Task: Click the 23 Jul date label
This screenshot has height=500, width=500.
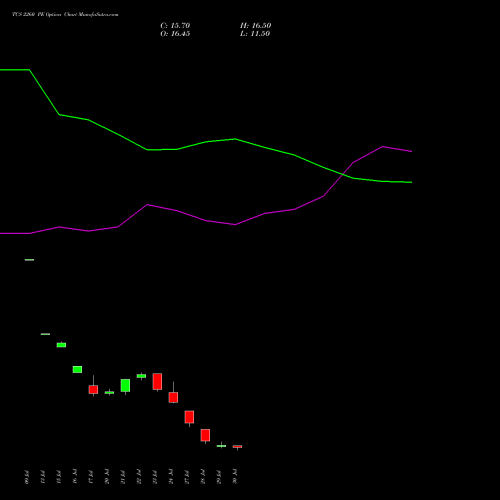Action: (155, 477)
